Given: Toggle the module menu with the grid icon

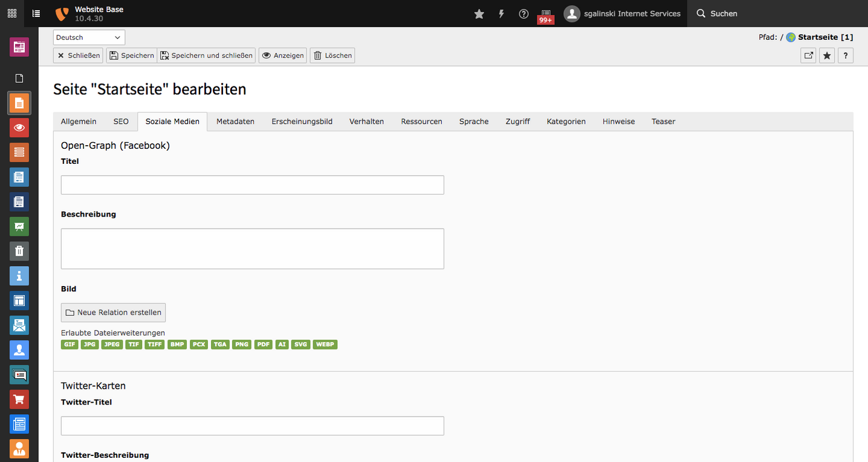Looking at the screenshot, I should point(11,13).
